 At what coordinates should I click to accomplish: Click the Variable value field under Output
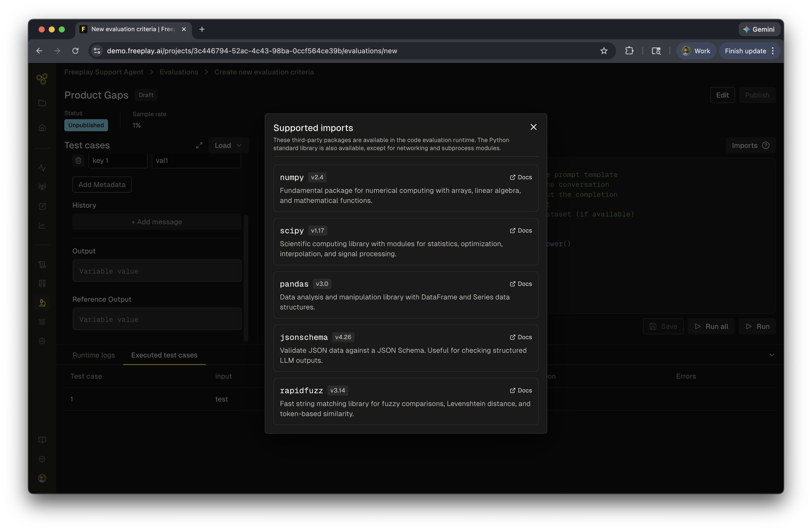[157, 271]
